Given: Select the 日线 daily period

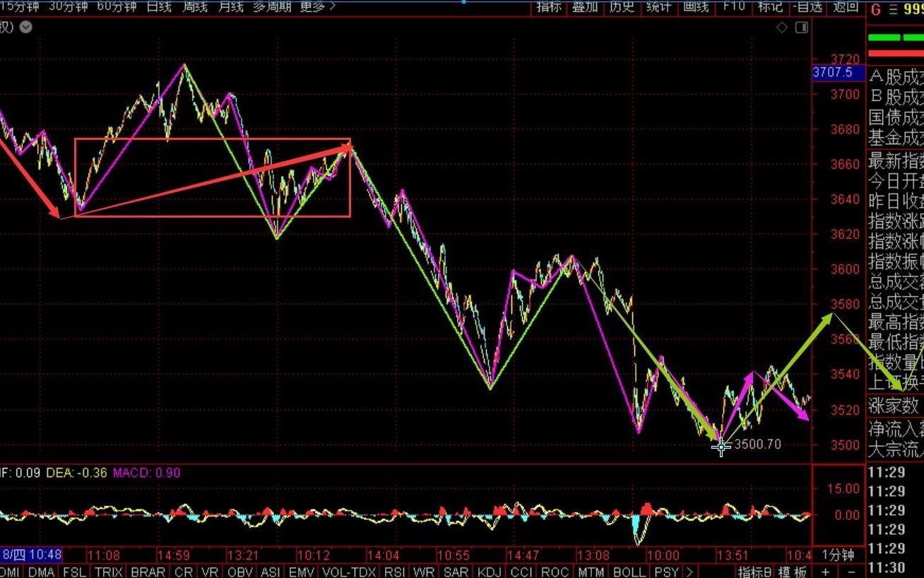Looking at the screenshot, I should pyautogui.click(x=159, y=6).
